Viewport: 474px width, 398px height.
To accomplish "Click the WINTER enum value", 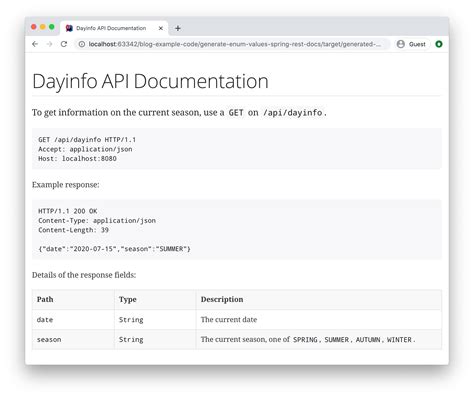I will [399, 340].
